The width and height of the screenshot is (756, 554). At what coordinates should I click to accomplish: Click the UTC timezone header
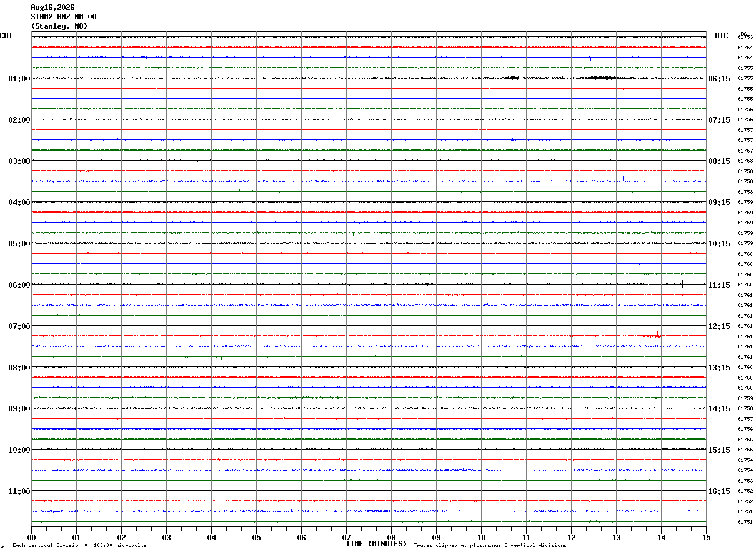point(722,36)
